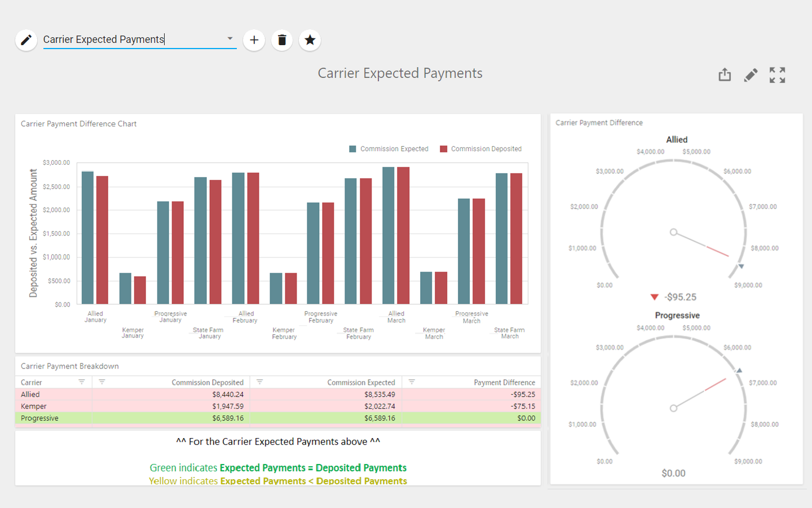Click the Carrier Payment Difference Chart title
Viewport: 812px width, 508px height.
click(78, 124)
